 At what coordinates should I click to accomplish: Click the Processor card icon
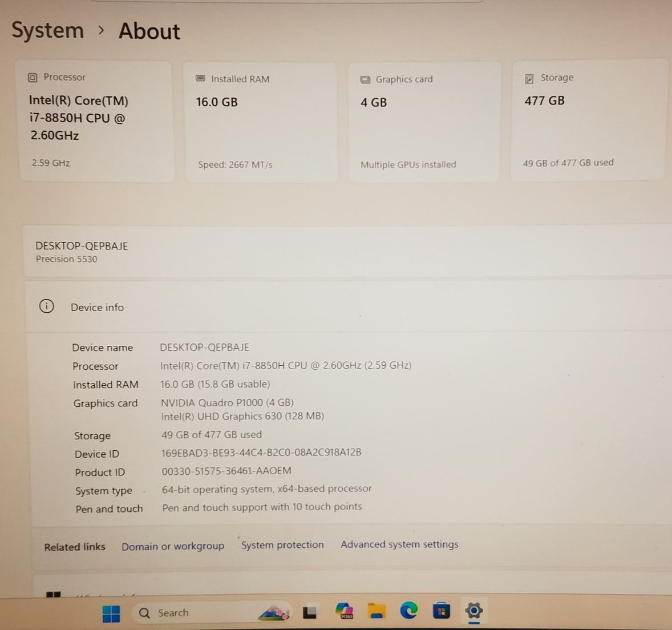[33, 78]
